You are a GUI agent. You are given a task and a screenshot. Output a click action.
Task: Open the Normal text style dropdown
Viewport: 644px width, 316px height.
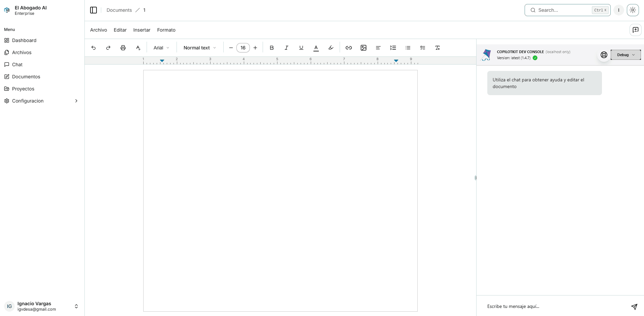pyautogui.click(x=199, y=48)
